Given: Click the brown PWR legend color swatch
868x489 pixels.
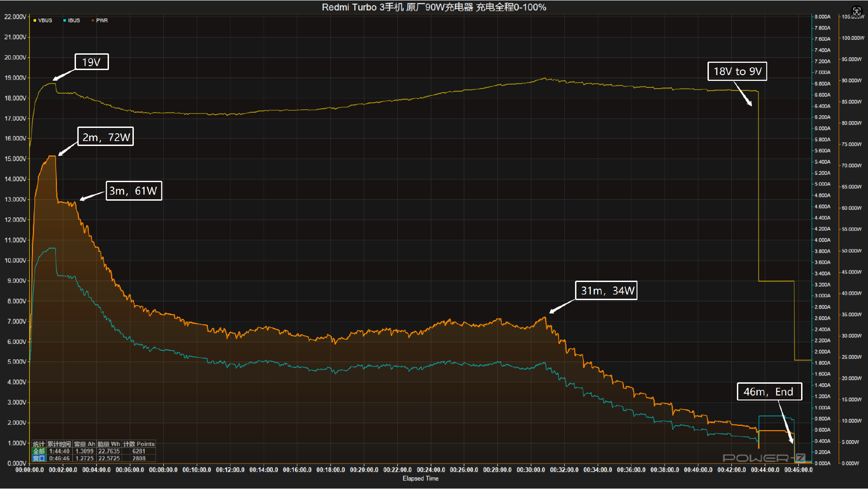Looking at the screenshot, I should (93, 20).
